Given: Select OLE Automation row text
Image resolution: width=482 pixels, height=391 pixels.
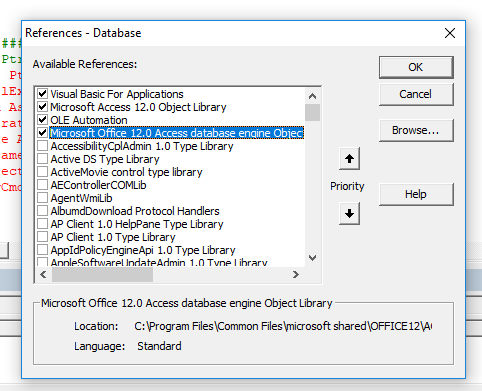Looking at the screenshot, I should (x=89, y=120).
